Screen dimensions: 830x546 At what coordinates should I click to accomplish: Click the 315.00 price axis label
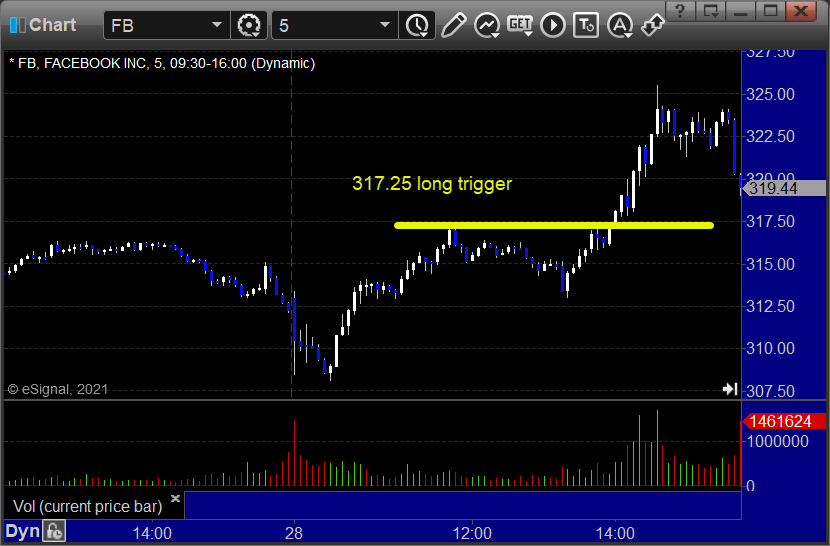pos(770,264)
